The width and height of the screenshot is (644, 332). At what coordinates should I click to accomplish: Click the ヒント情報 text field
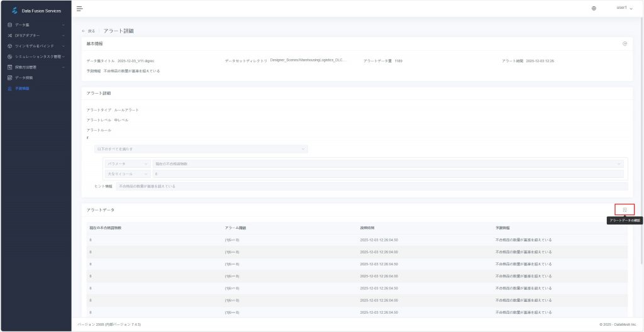[x=371, y=186]
